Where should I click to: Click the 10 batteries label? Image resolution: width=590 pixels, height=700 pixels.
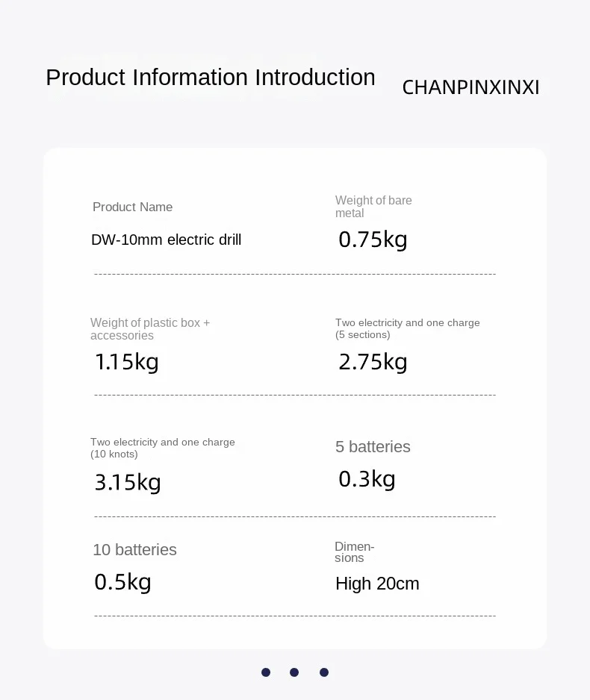[135, 550]
